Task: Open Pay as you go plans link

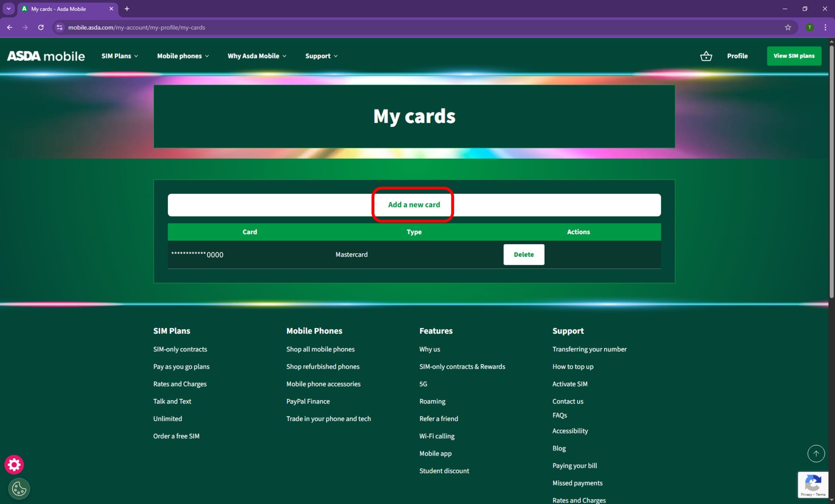Action: pos(181,366)
